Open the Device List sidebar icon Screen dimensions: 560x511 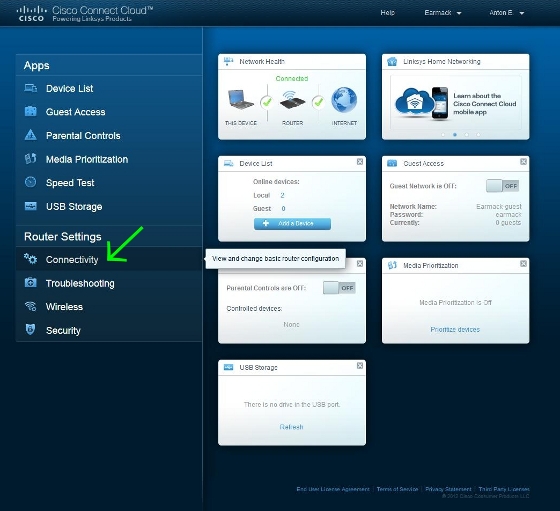point(31,88)
